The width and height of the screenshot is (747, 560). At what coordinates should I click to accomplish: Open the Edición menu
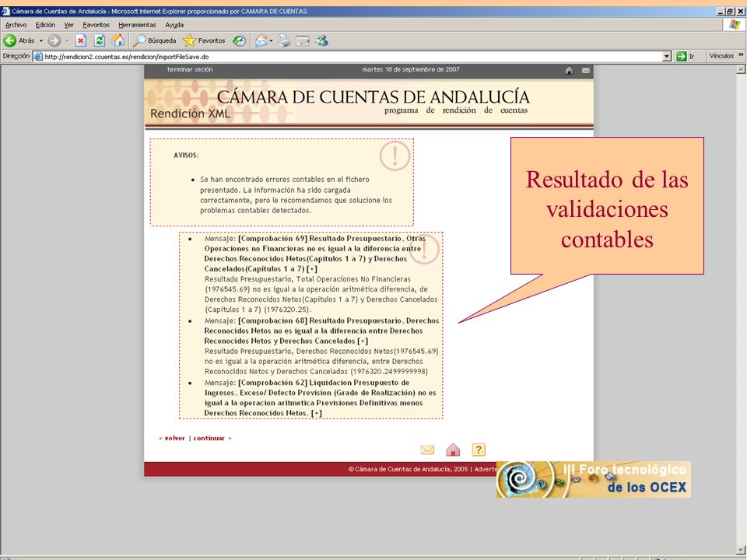click(45, 25)
